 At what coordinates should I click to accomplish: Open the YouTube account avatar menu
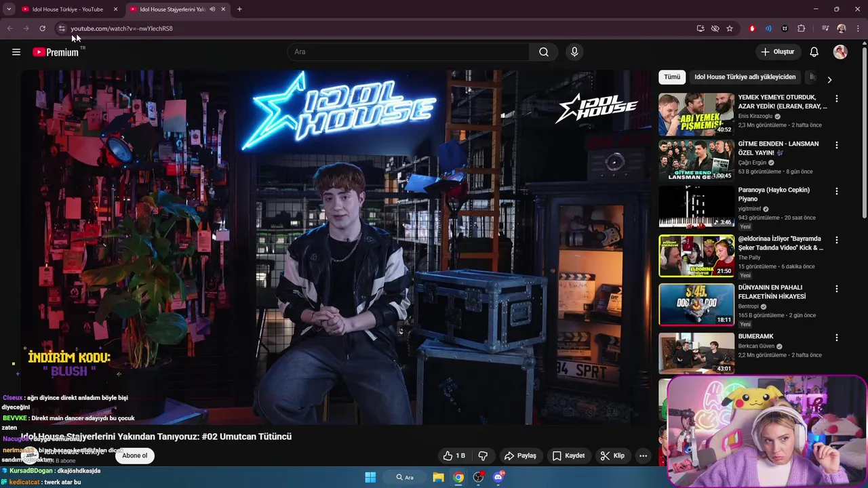pos(840,52)
